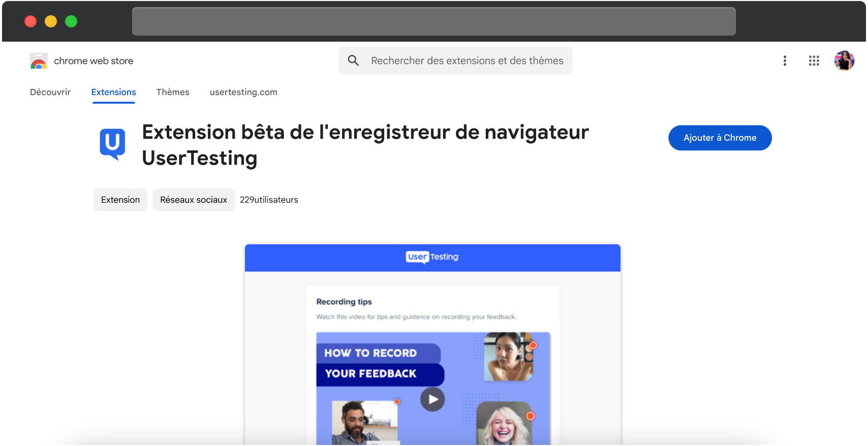Click the yellow minimize window button
Image resolution: width=868 pixels, height=446 pixels.
click(x=51, y=21)
